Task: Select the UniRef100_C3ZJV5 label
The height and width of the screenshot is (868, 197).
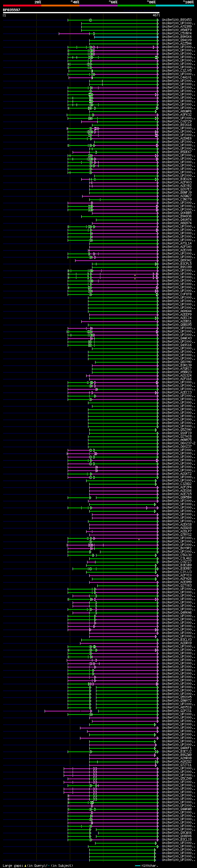Action: tap(177, 71)
